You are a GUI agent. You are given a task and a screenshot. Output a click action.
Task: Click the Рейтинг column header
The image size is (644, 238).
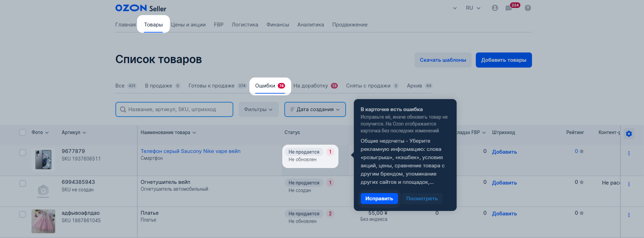[x=575, y=132]
